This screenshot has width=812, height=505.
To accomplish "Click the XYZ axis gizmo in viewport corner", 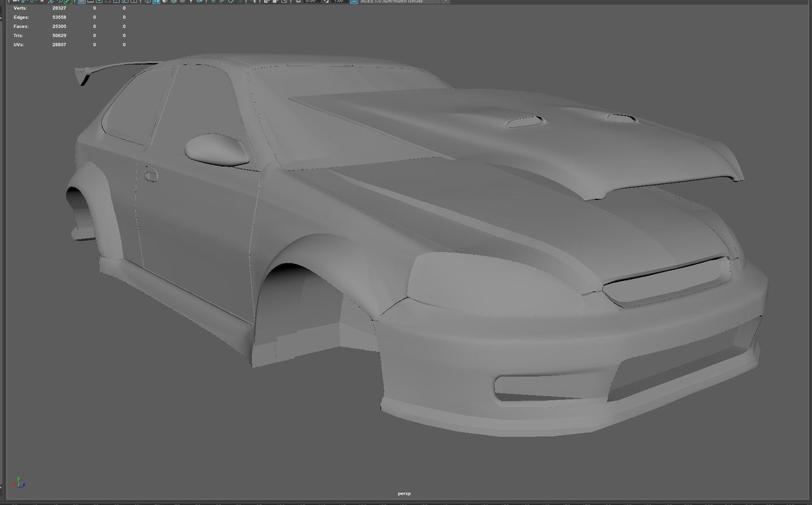I will point(20,482).
